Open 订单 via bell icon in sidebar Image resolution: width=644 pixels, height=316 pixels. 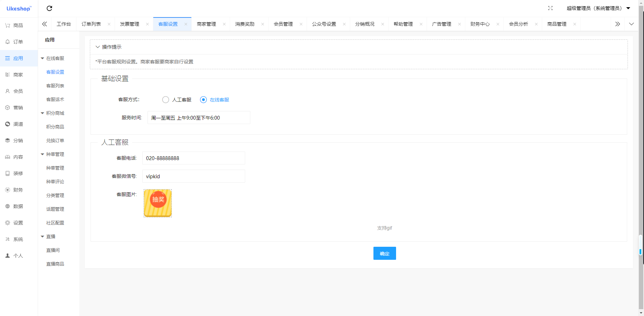(x=8, y=42)
